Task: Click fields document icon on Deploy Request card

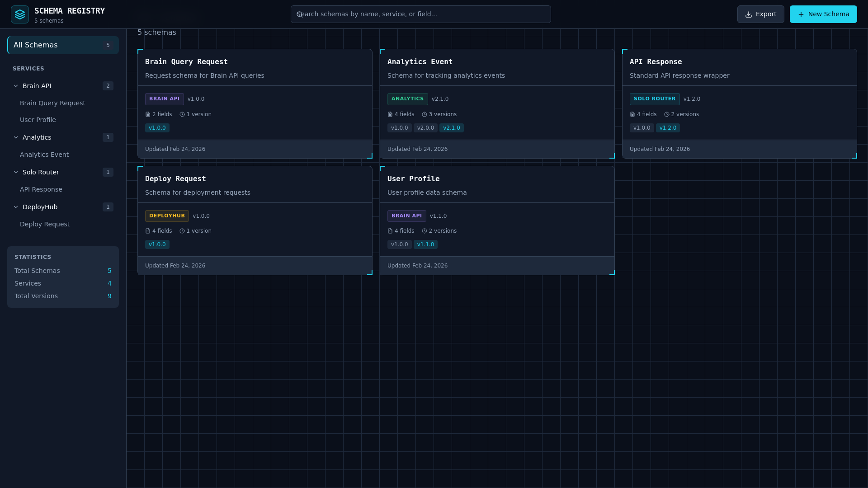Action: click(148, 231)
